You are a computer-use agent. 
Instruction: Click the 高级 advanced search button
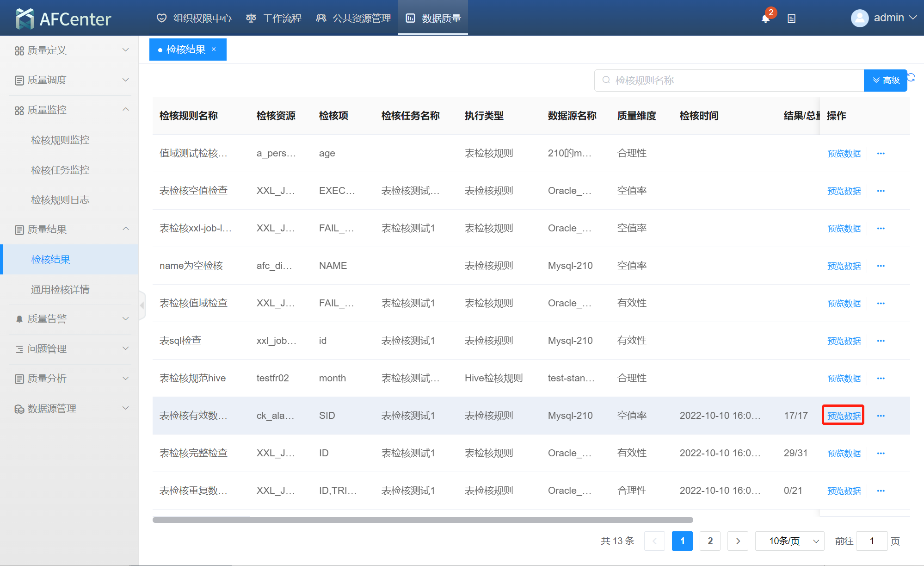885,80
